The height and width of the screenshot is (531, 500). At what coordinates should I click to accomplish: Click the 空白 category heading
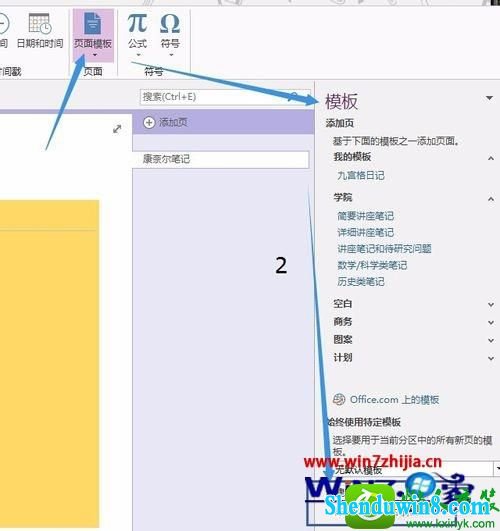(343, 304)
